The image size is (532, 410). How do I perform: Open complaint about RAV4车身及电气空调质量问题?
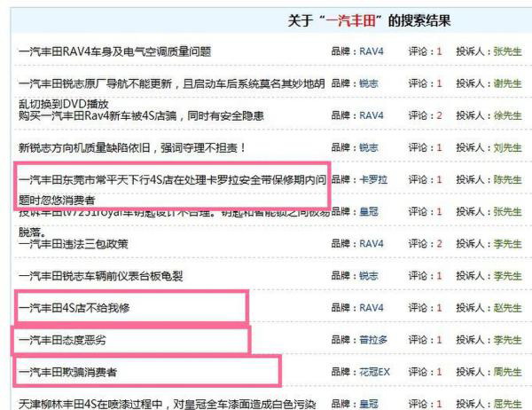[x=115, y=51]
